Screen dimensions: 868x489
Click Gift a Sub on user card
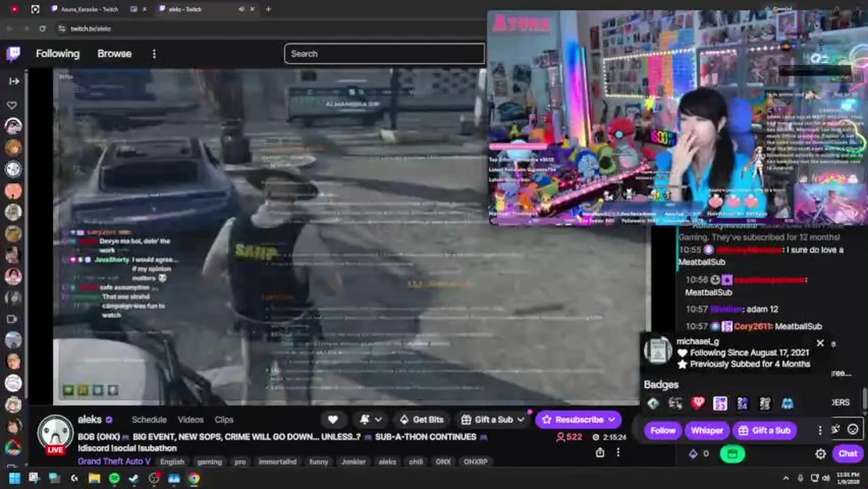click(764, 431)
